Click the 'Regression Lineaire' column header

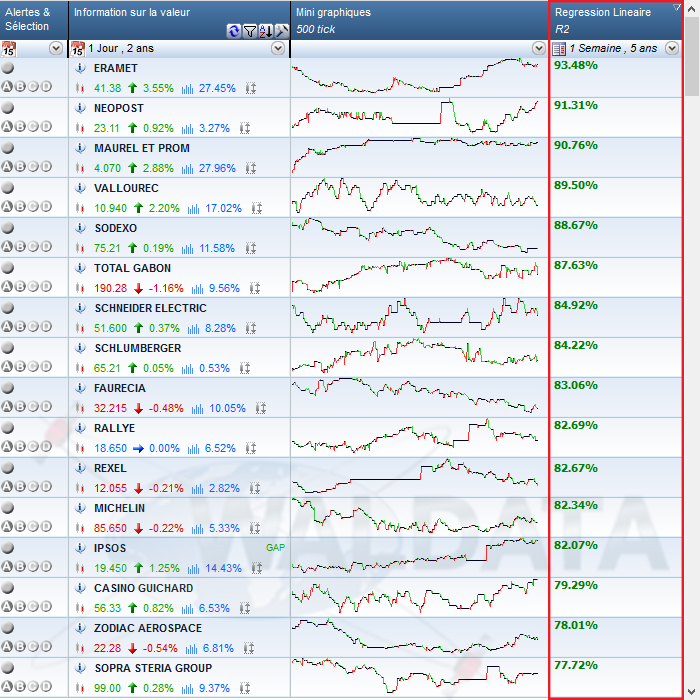pyautogui.click(x=616, y=20)
